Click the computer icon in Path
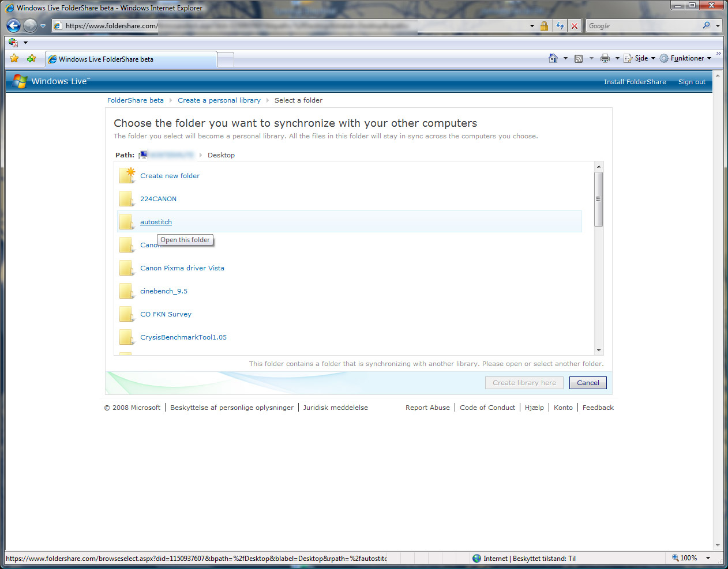The image size is (728, 569). [144, 155]
